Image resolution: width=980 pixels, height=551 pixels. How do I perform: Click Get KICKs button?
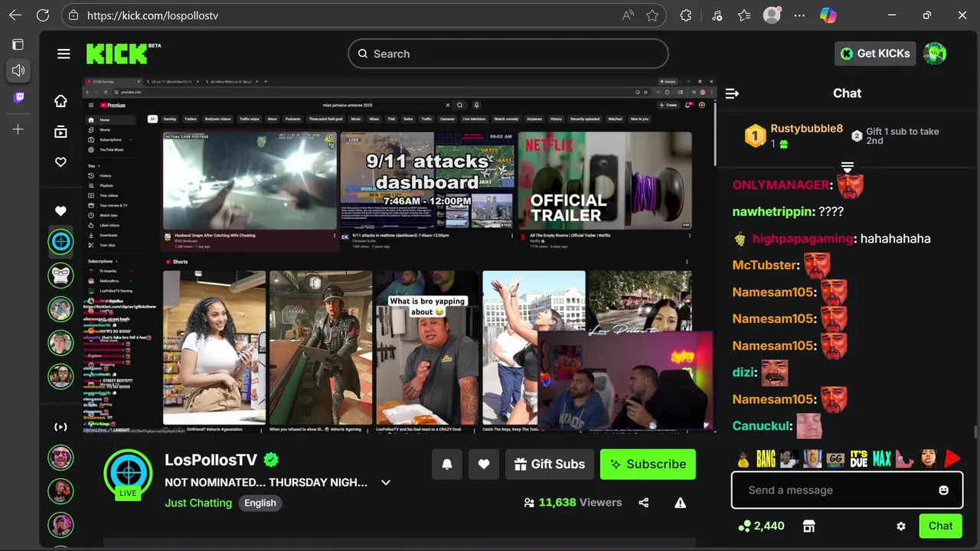click(874, 54)
